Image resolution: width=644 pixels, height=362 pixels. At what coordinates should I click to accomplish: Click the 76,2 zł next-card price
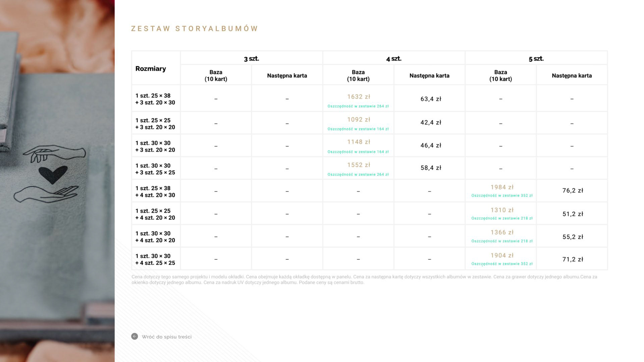pos(573,191)
